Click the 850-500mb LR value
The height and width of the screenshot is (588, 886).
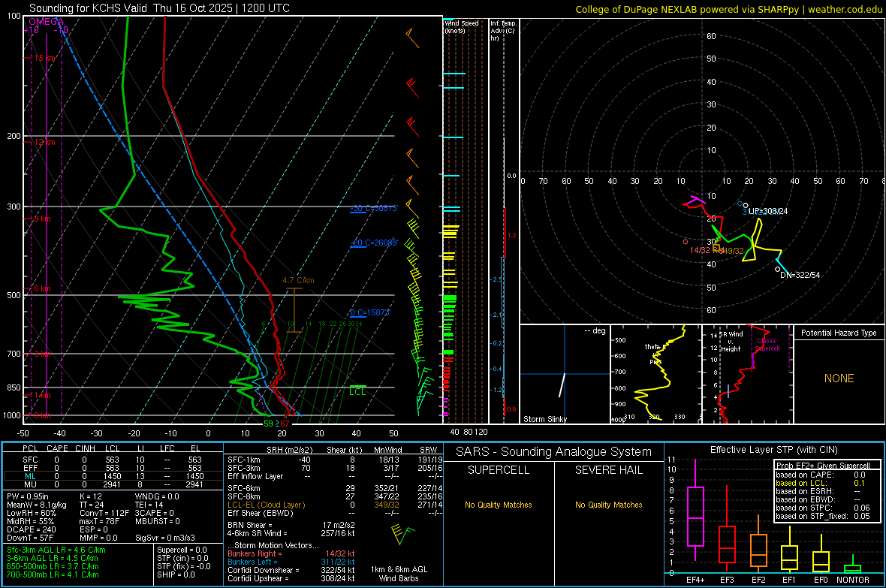[x=53, y=566]
